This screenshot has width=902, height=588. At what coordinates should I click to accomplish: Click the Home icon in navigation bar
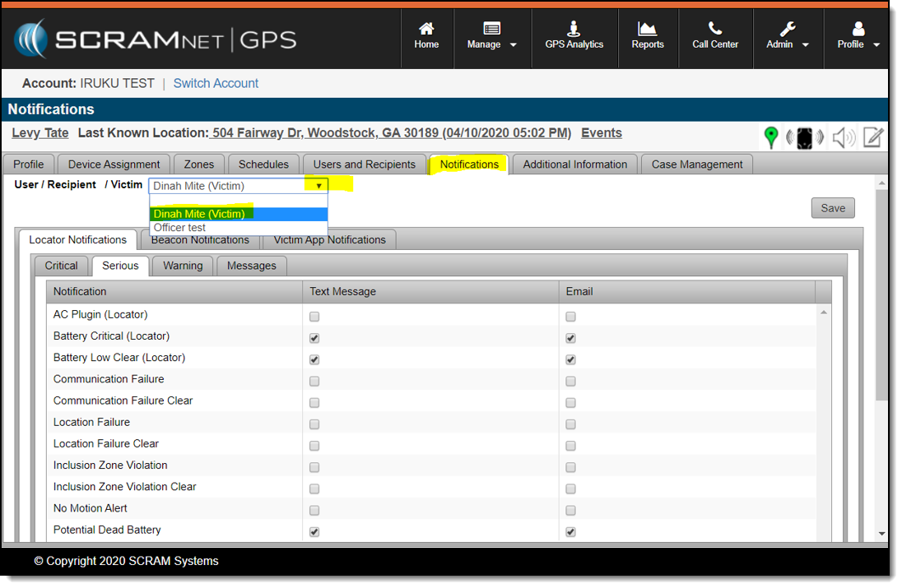[x=426, y=30]
